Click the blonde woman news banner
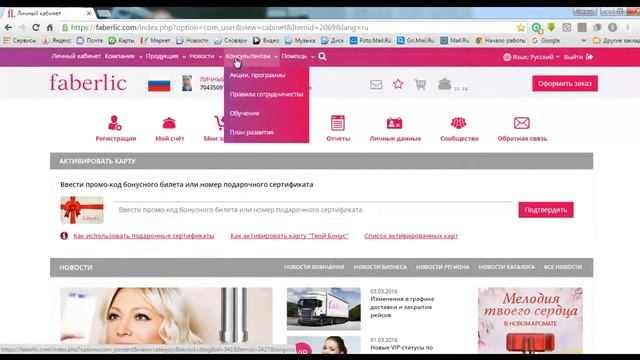This screenshot has width=640, height=360. coord(166,316)
